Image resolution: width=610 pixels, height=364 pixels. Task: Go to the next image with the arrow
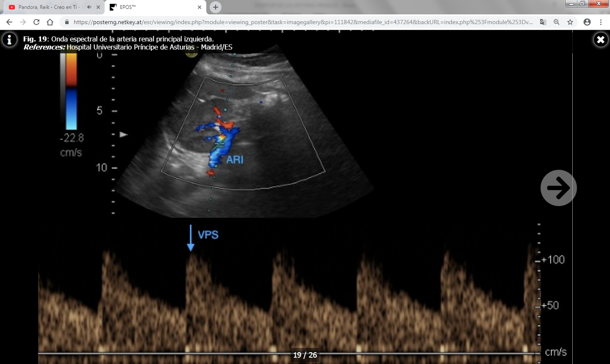tap(558, 188)
